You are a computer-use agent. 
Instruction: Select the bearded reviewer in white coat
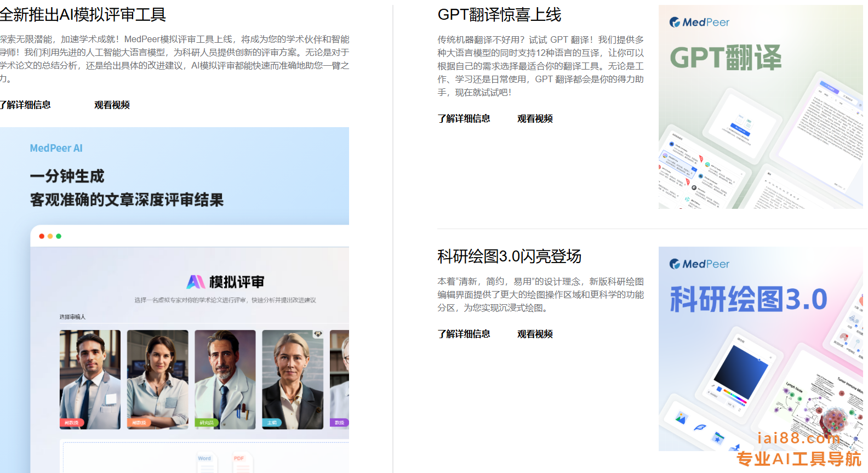point(225,379)
